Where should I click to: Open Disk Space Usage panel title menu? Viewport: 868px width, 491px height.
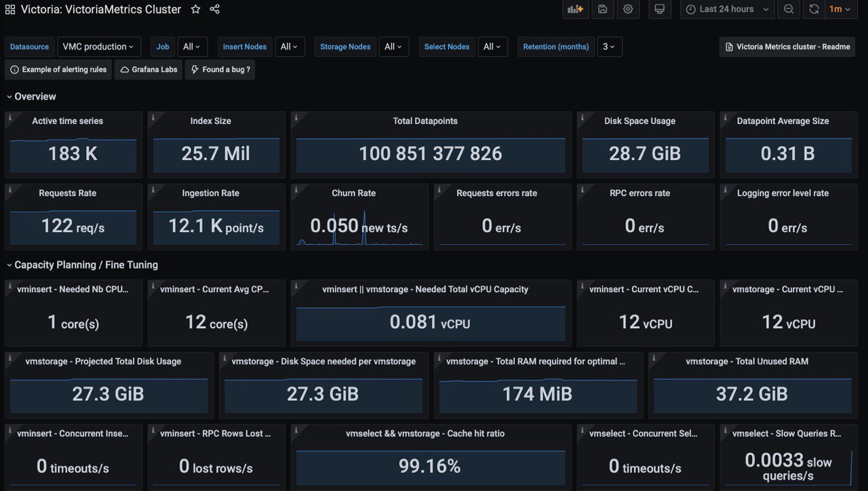(x=639, y=121)
